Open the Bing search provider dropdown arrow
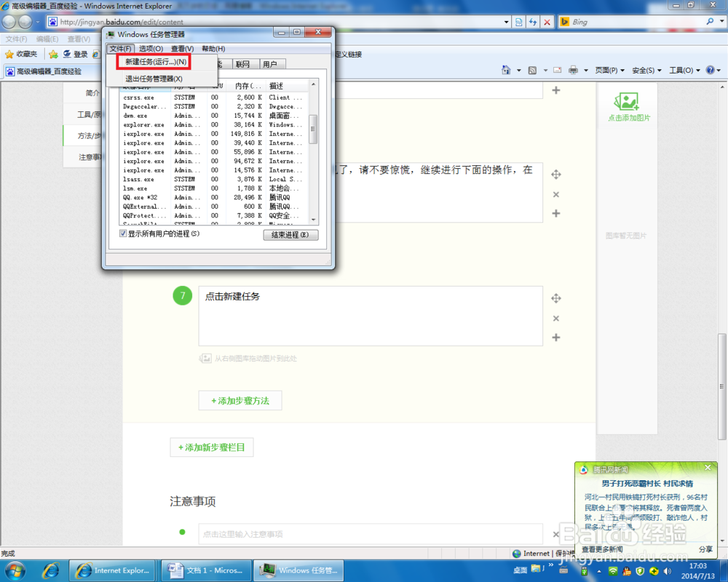This screenshot has width=728, height=582. point(721,21)
